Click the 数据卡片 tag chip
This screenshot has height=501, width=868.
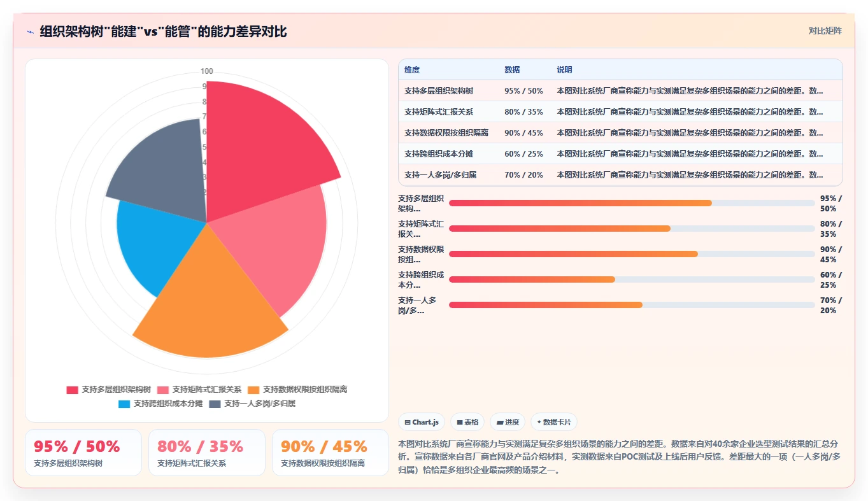[553, 422]
